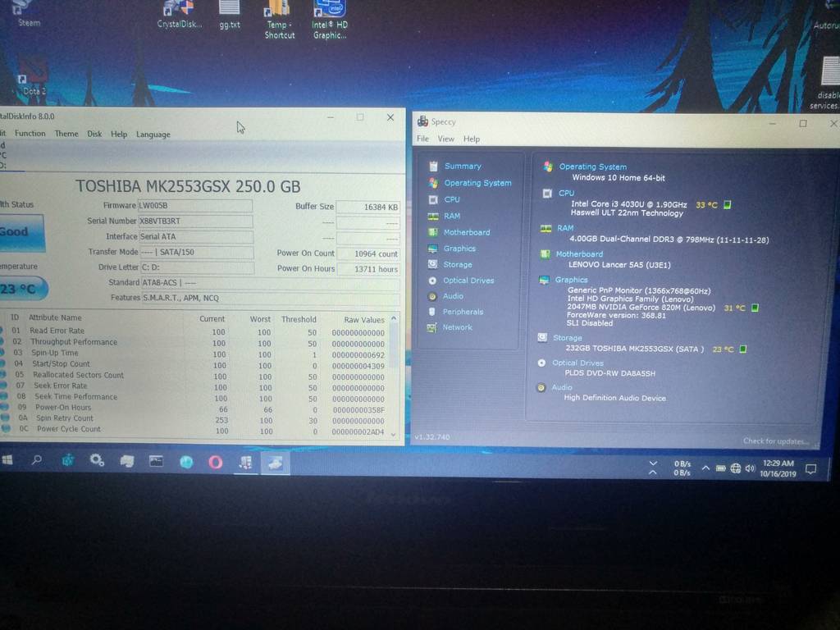This screenshot has height=630, width=840.
Task: Click the network globe icon in tray
Action: coord(736,468)
